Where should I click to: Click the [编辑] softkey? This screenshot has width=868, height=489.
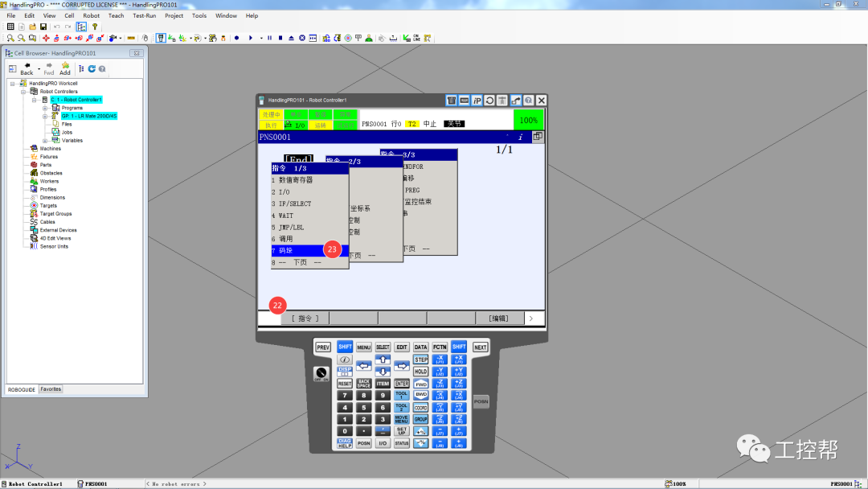(498, 318)
